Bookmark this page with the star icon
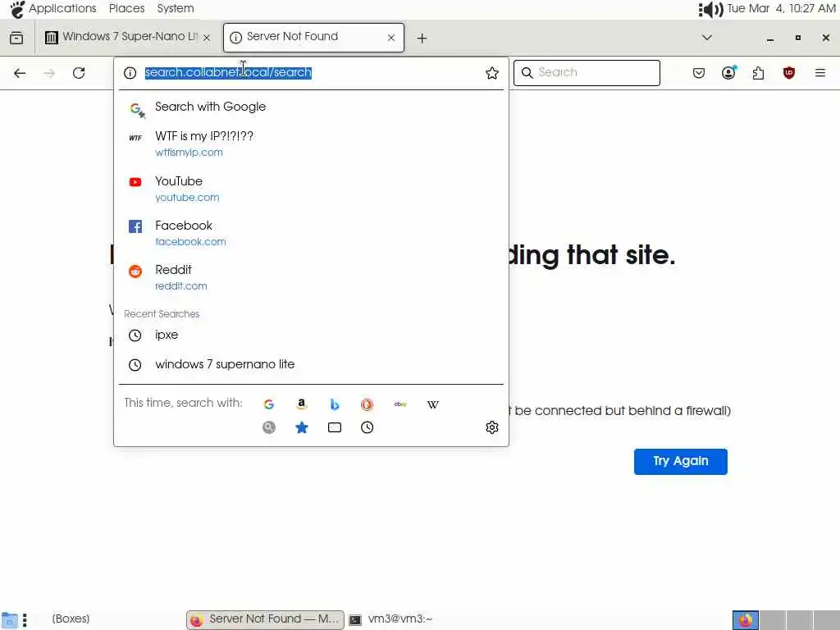The width and height of the screenshot is (840, 630). click(492, 73)
